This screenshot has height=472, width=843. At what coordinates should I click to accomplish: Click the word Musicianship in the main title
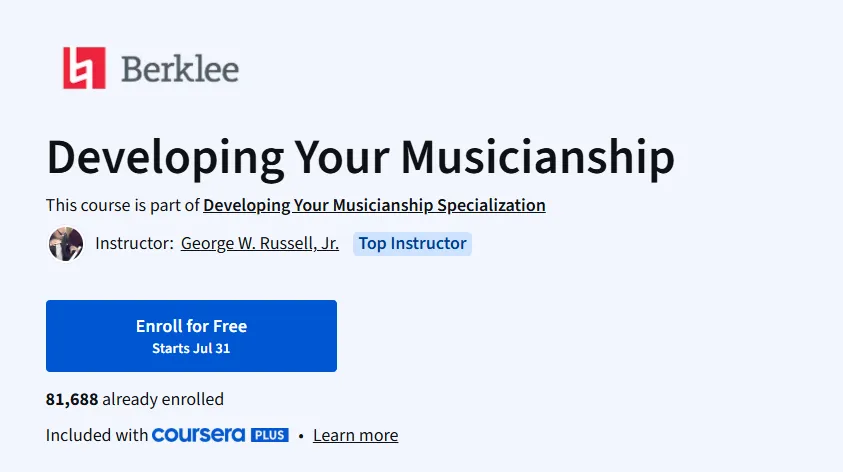coord(538,158)
